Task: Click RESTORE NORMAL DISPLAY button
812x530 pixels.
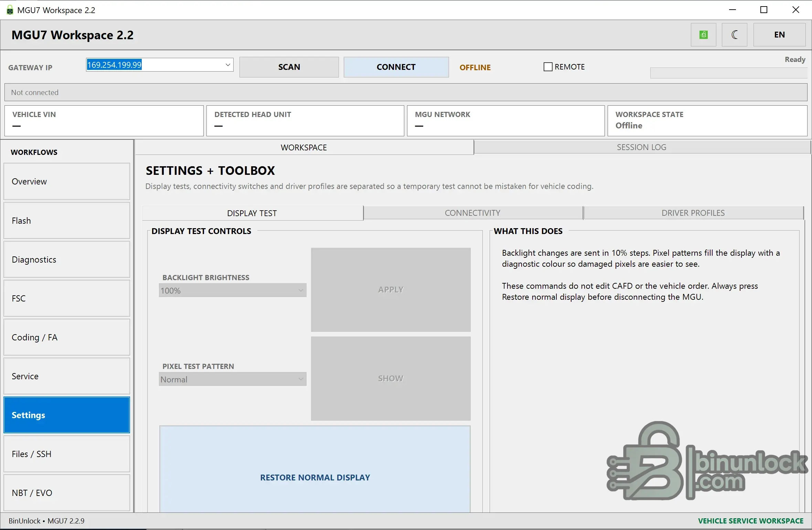Action: [x=315, y=469]
